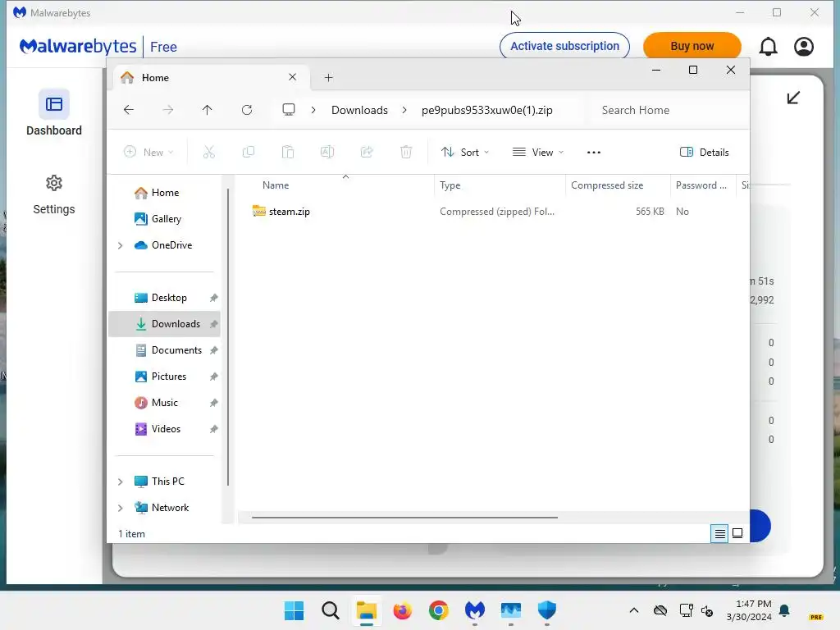Open pinned Videos folder
Image resolution: width=840 pixels, height=630 pixels.
pyautogui.click(x=166, y=428)
